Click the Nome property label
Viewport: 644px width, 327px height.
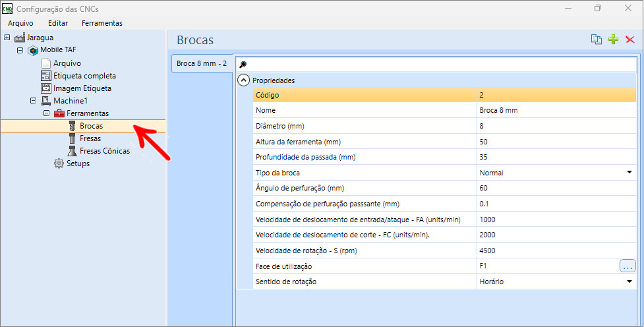tap(266, 110)
